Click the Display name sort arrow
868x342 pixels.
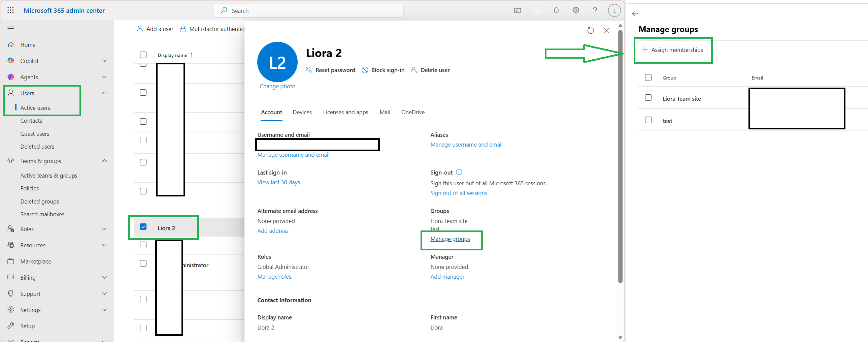(191, 55)
